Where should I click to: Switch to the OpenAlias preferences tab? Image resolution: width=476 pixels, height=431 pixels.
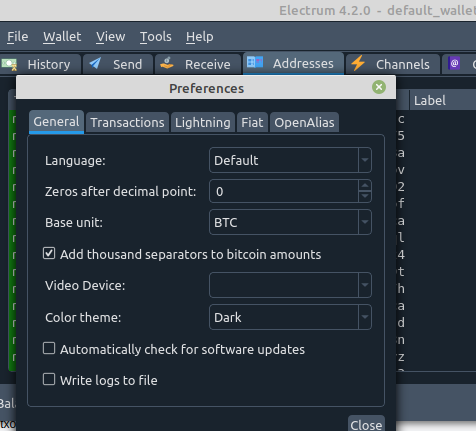pyautogui.click(x=304, y=123)
